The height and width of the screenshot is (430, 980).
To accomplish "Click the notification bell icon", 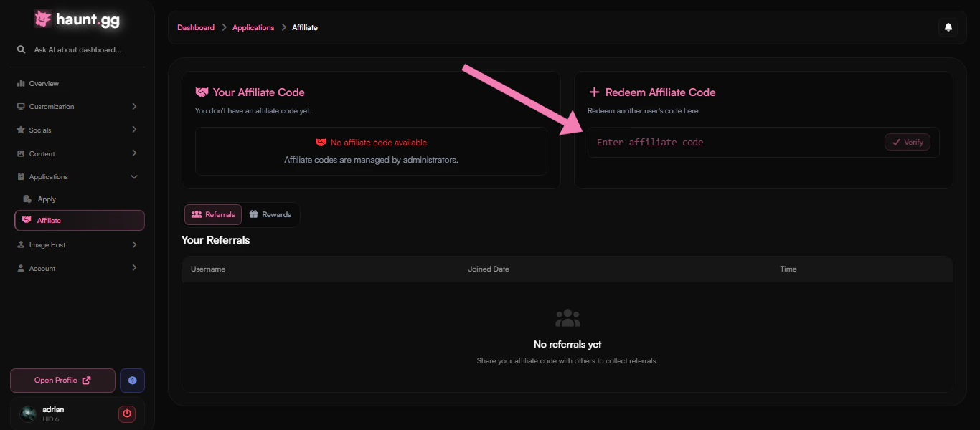I will (948, 27).
